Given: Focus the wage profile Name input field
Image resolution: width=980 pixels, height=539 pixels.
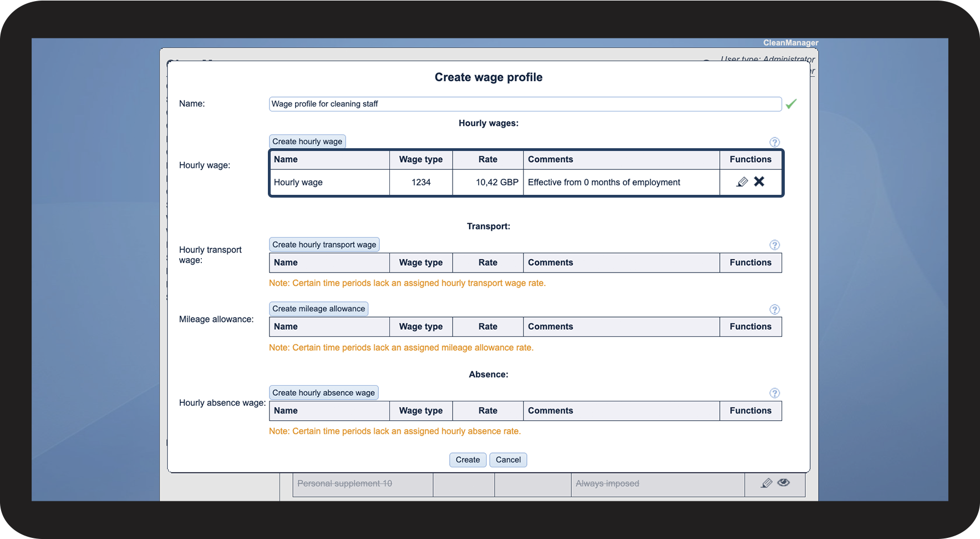Looking at the screenshot, I should click(525, 104).
